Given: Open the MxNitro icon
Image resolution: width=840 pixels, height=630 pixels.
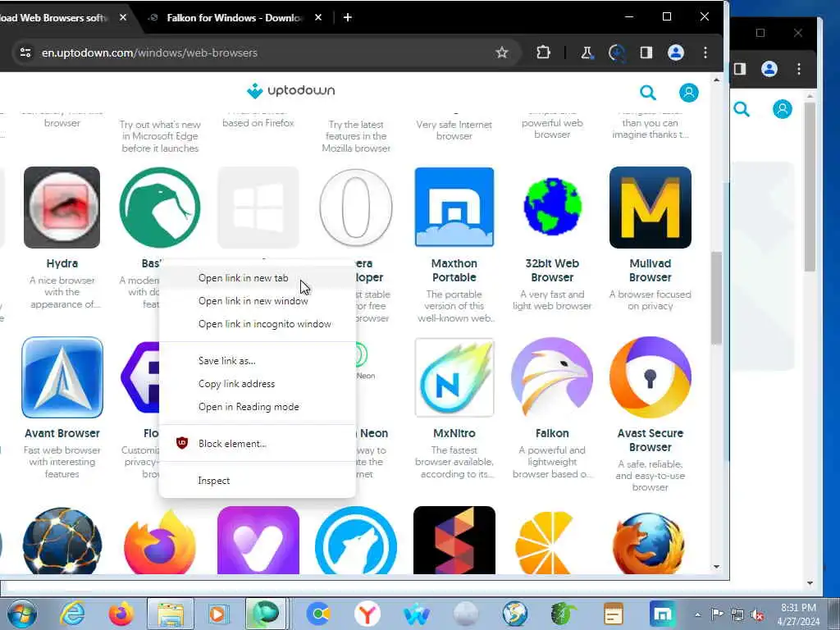Looking at the screenshot, I should point(454,377).
